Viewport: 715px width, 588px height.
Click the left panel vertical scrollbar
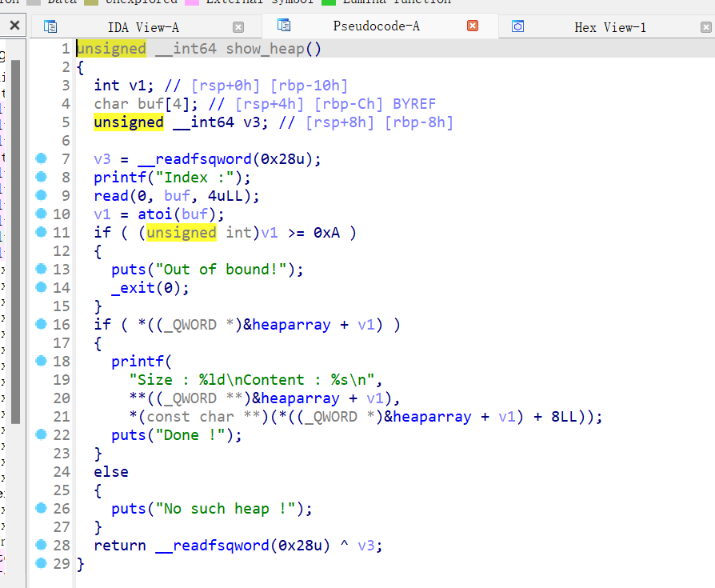(x=15, y=240)
